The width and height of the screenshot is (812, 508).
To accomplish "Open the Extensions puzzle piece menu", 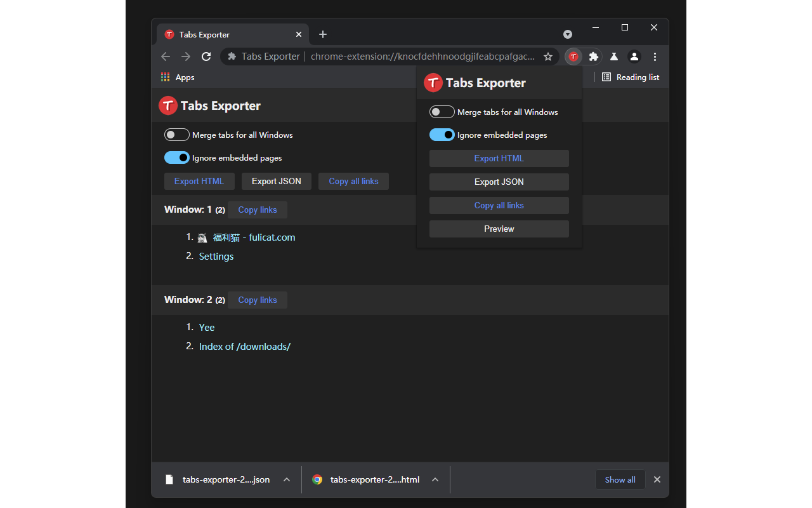I will 594,57.
